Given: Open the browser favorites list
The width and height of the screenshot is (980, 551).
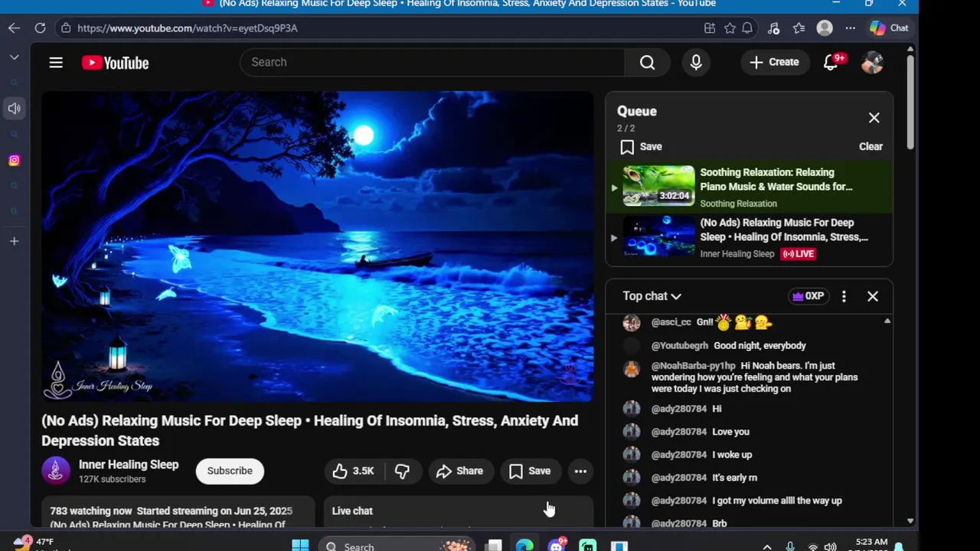Looking at the screenshot, I should 799,28.
